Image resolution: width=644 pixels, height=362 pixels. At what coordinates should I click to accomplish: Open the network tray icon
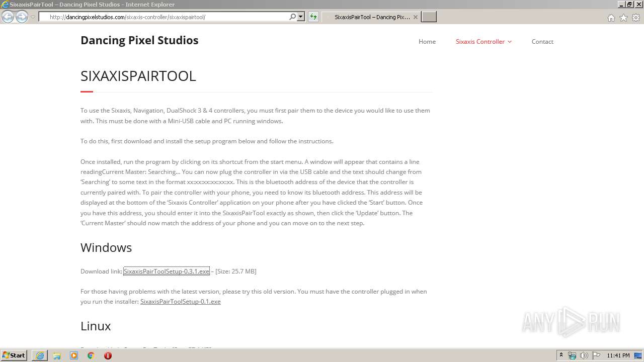pyautogui.click(x=572, y=355)
